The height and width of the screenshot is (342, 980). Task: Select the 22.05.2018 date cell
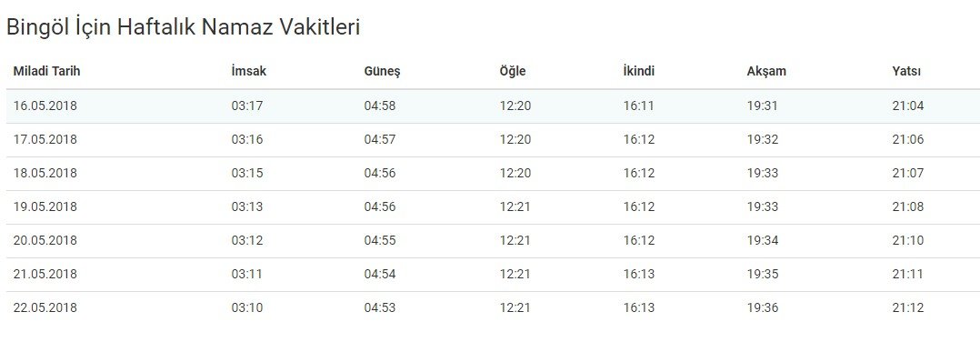[45, 308]
